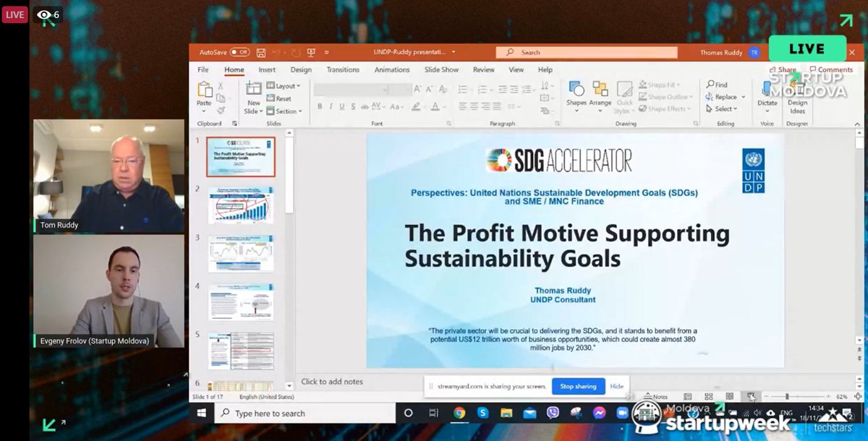Apply the text highlight color
The image size is (868, 441).
coord(417,106)
